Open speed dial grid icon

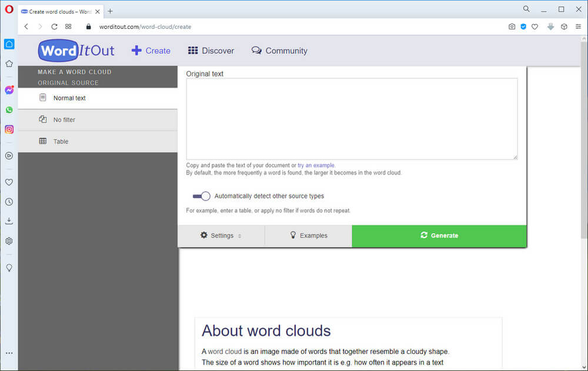[x=68, y=26]
